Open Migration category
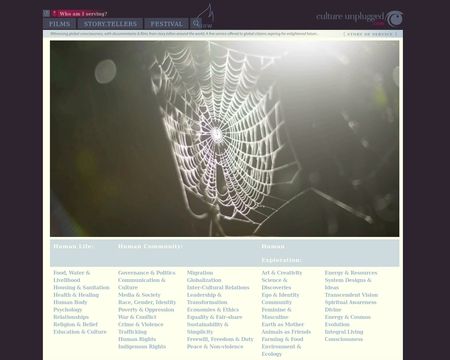Image resolution: width=450 pixels, height=360 pixels. click(200, 273)
